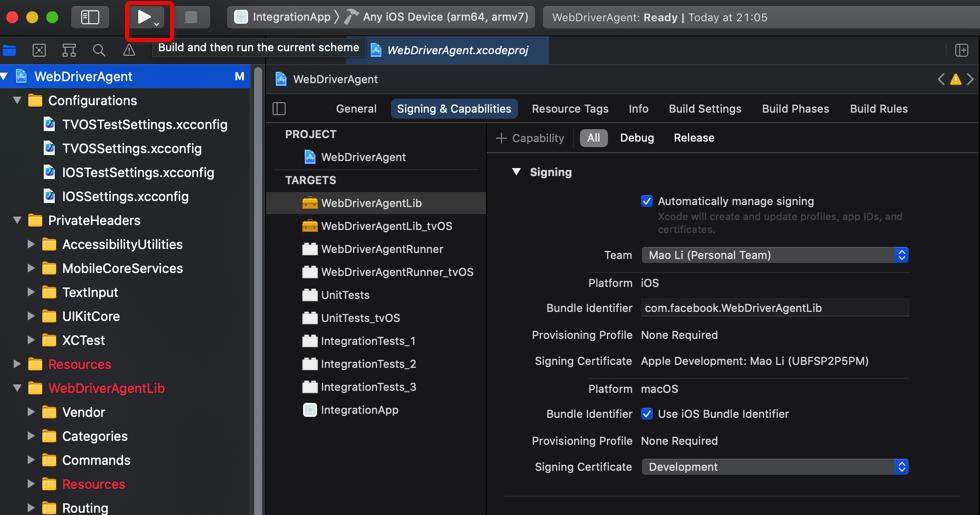Go to next issue chevron
This screenshot has width=980, height=515.
point(970,79)
